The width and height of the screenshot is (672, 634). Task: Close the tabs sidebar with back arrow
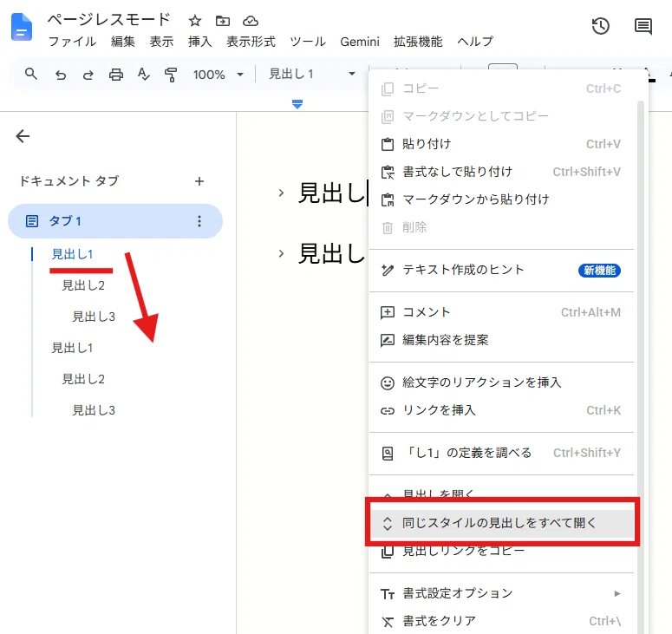coord(23,136)
